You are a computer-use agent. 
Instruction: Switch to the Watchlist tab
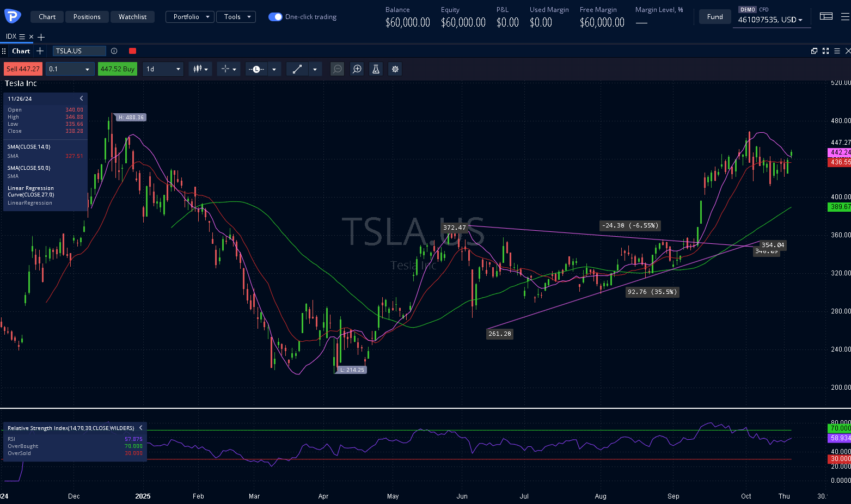coord(133,17)
